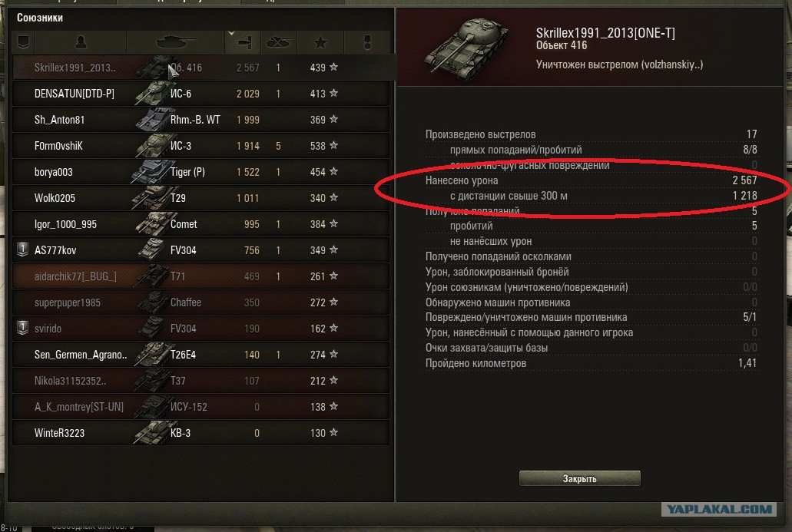Image resolution: width=792 pixels, height=532 pixels.
Task: Sort by destroyed tanks kills icon
Action: [278, 43]
